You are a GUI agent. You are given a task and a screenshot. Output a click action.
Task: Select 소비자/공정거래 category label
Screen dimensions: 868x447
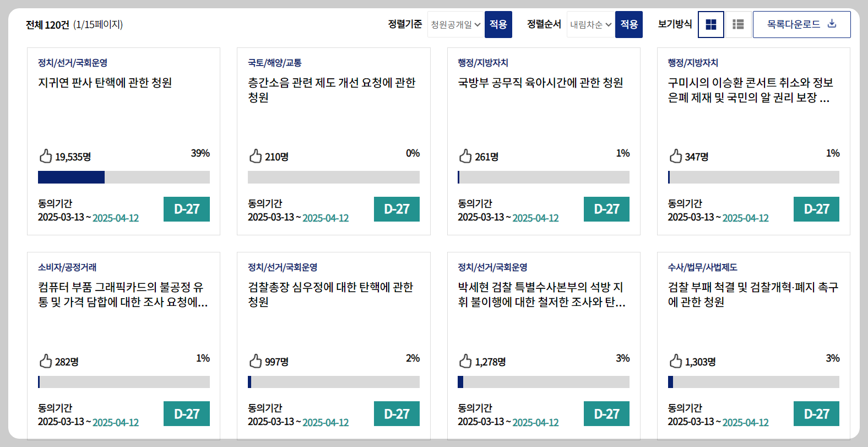click(x=67, y=267)
